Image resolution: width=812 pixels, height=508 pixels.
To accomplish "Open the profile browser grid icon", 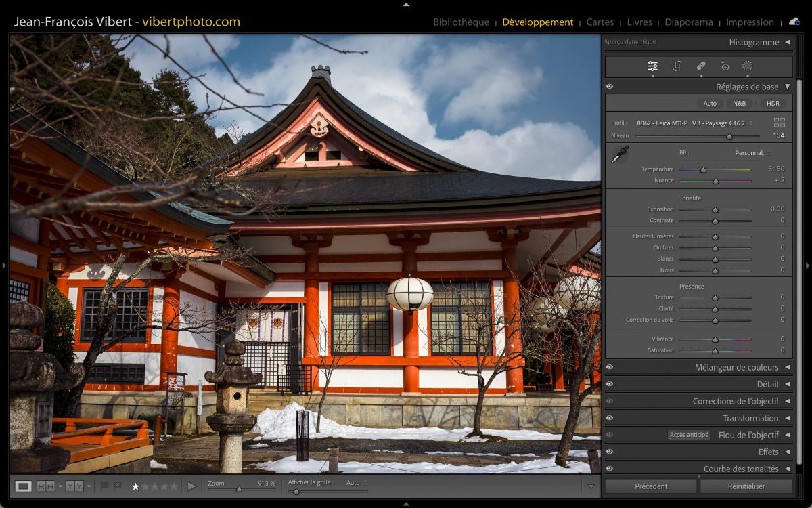I will tap(780, 123).
